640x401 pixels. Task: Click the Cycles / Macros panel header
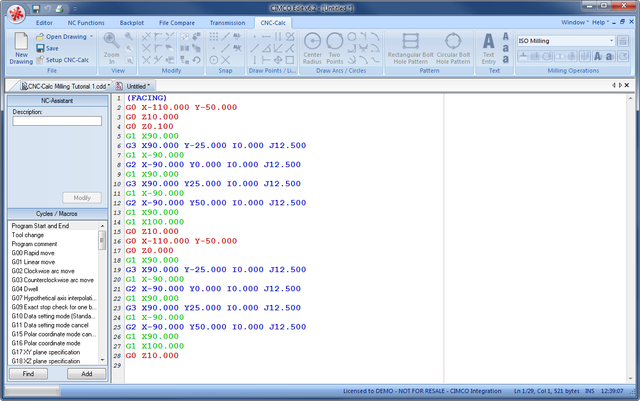click(x=57, y=214)
